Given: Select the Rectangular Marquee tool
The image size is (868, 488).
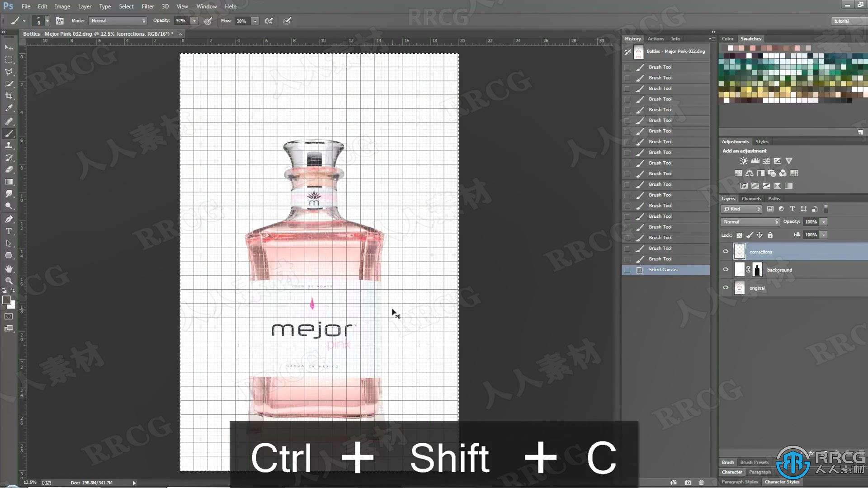Looking at the screenshot, I should click(9, 60).
